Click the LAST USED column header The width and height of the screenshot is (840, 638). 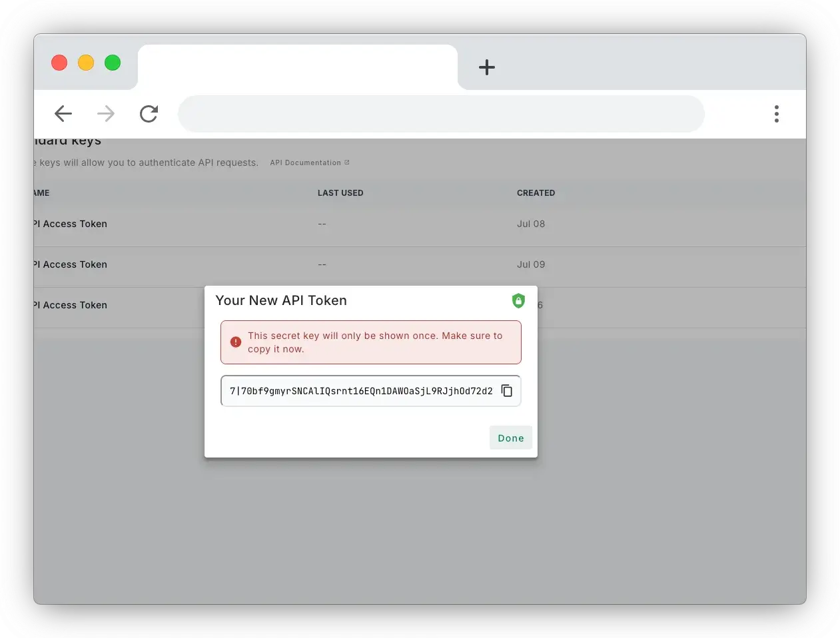(x=340, y=193)
